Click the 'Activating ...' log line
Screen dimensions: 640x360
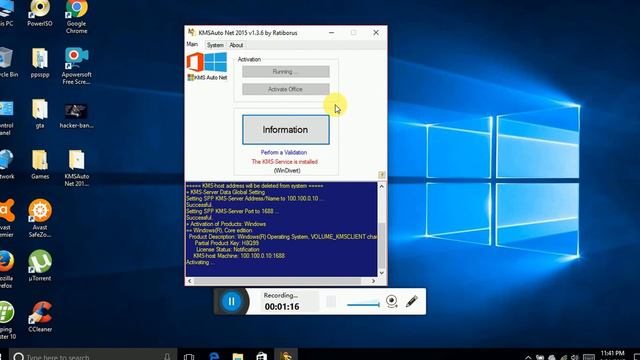200,262
